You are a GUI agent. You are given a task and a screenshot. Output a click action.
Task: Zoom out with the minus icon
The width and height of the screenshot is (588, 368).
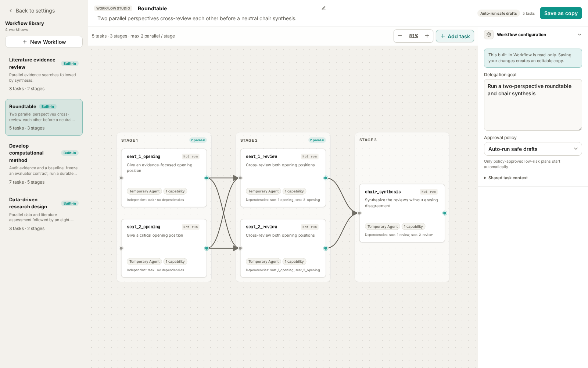(x=400, y=36)
